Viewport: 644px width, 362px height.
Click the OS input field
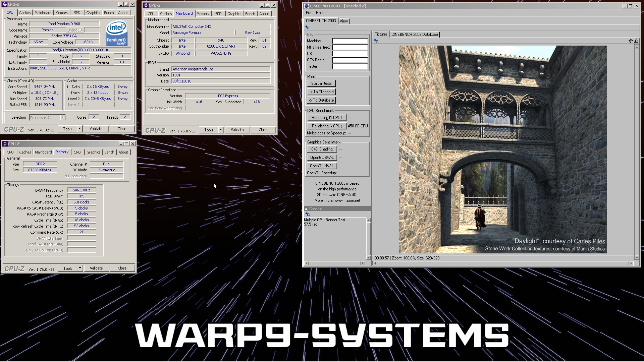click(350, 54)
